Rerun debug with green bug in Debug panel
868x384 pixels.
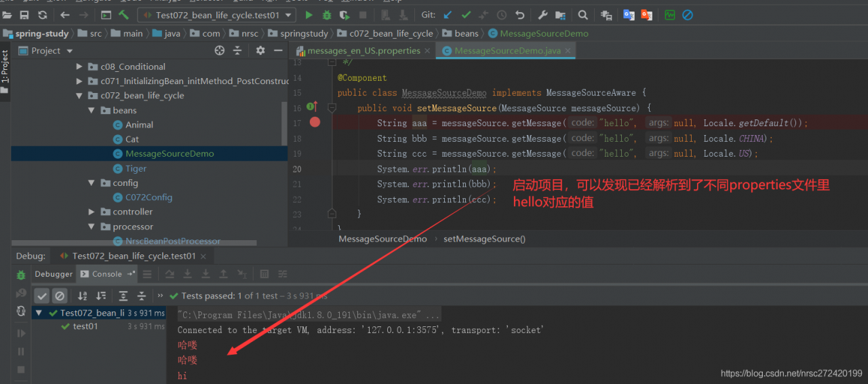21,275
